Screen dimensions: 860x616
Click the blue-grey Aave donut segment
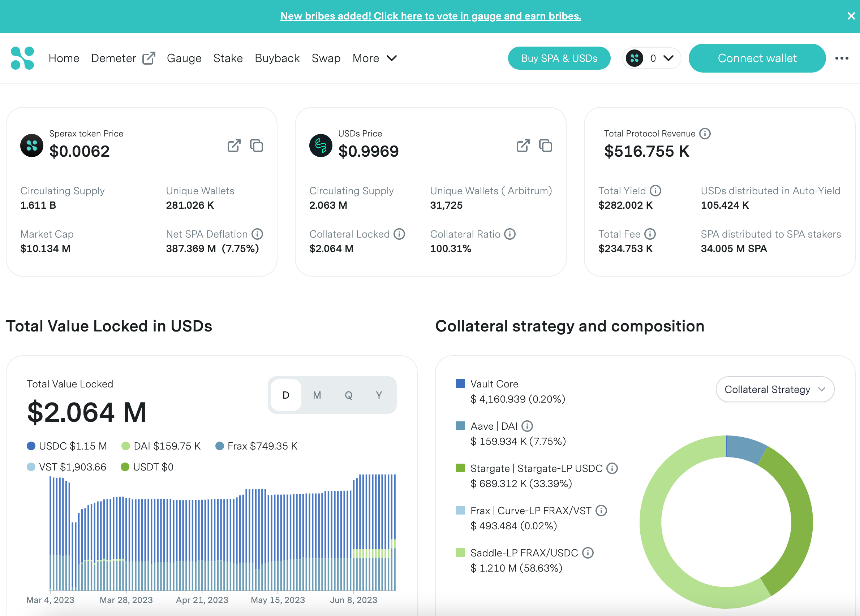[745, 448]
